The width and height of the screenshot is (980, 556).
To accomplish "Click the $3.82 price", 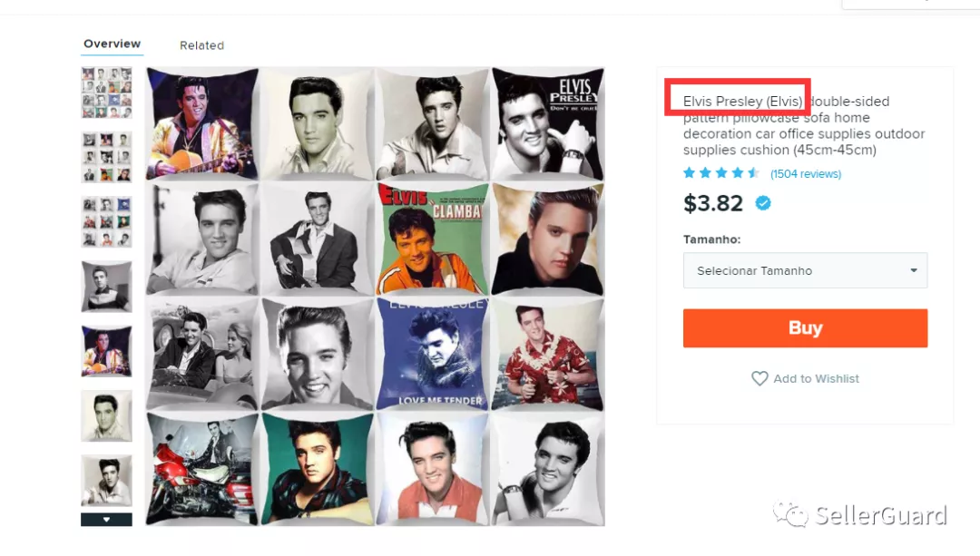I will pos(713,203).
